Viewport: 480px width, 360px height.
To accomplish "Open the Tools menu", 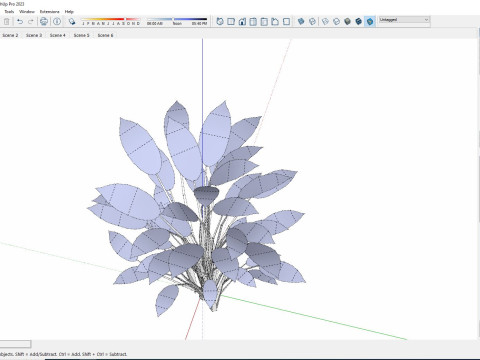I will tap(9, 12).
